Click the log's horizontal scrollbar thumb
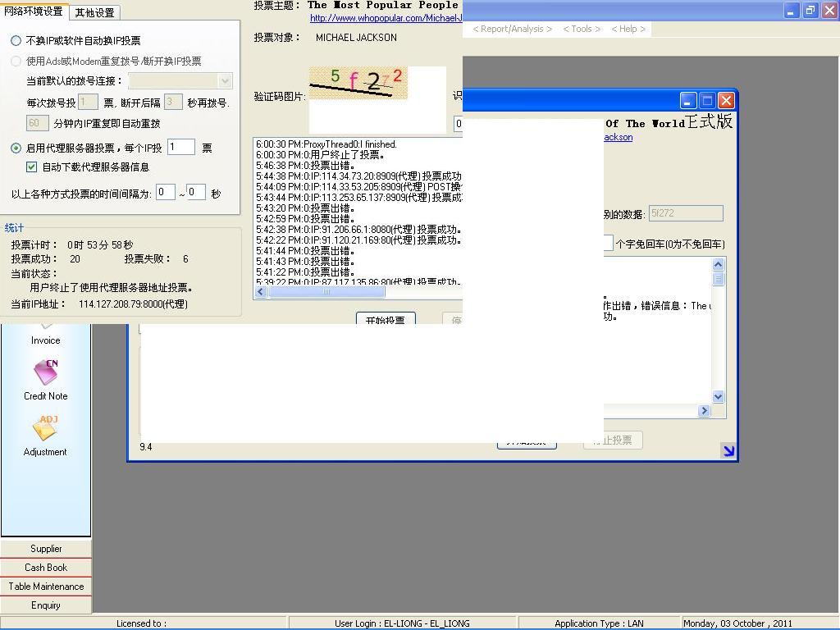The height and width of the screenshot is (630, 840). 326,292
